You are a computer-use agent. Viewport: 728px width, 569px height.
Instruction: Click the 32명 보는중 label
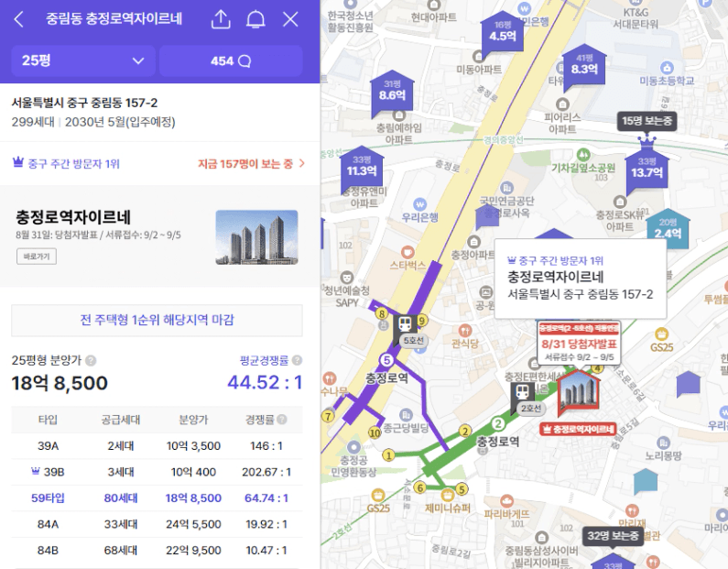pos(613,536)
